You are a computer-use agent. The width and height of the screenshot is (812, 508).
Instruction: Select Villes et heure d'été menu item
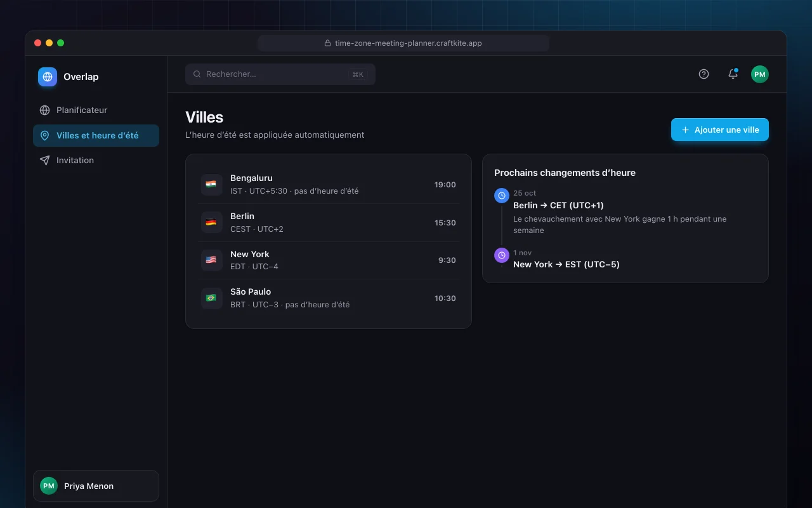coord(96,135)
